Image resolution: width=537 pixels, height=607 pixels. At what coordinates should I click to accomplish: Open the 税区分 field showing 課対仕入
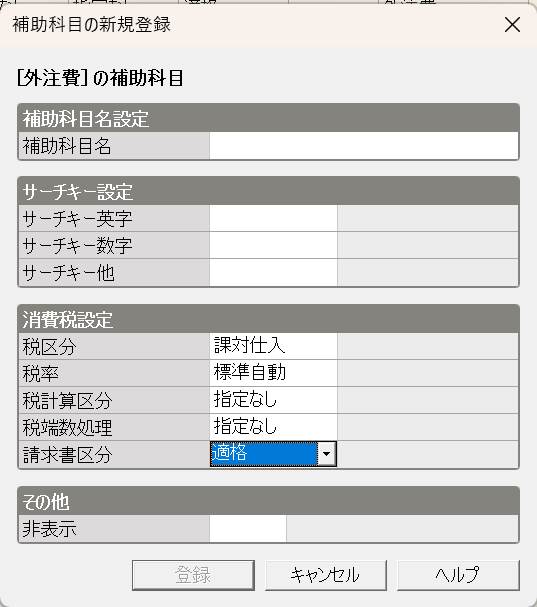[273, 346]
